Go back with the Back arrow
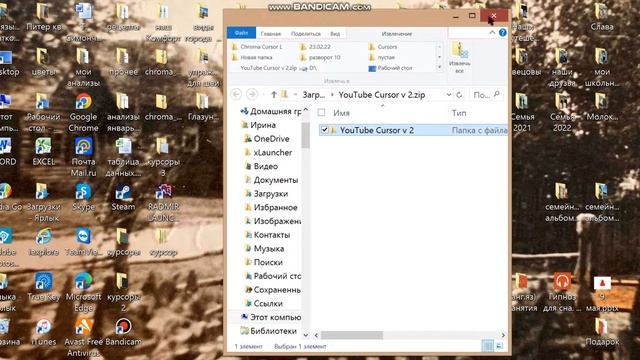This screenshot has width=640, height=360. click(236, 94)
